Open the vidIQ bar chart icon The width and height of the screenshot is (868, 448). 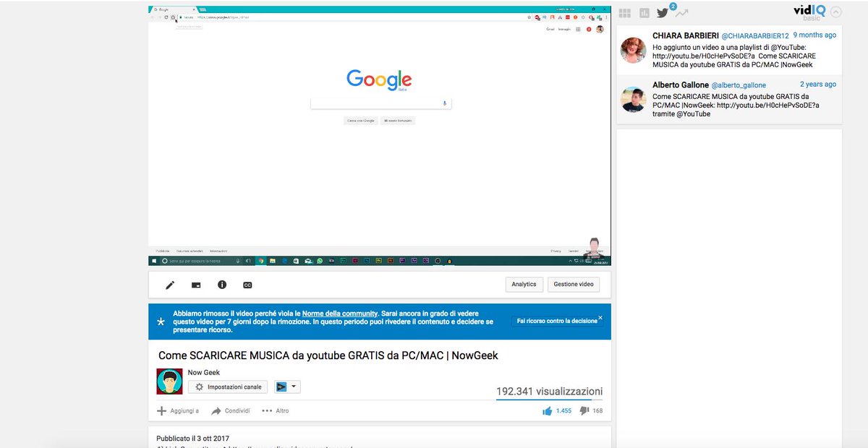(x=644, y=13)
